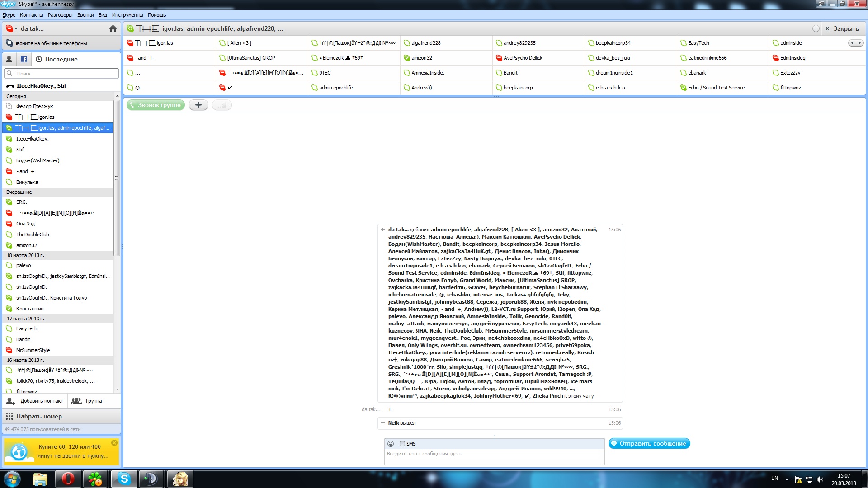Click the volume speaker tray icon
This screenshot has height=488, width=868.
[820, 479]
